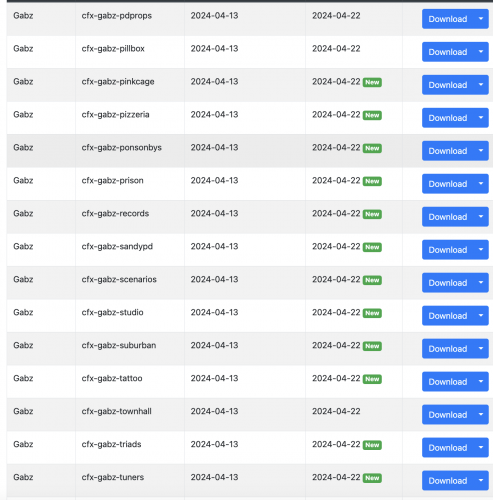Expand download options for cfx-gabz-studio

(x=481, y=316)
